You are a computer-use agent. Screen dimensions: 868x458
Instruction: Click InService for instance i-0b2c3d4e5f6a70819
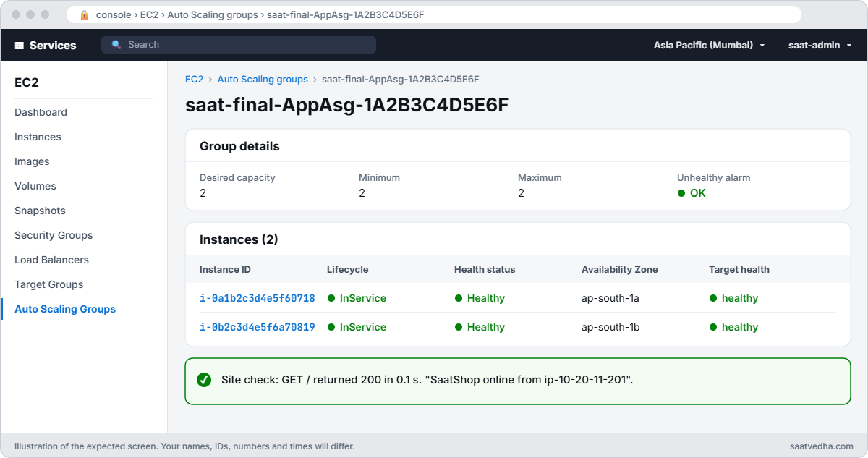[x=357, y=327]
